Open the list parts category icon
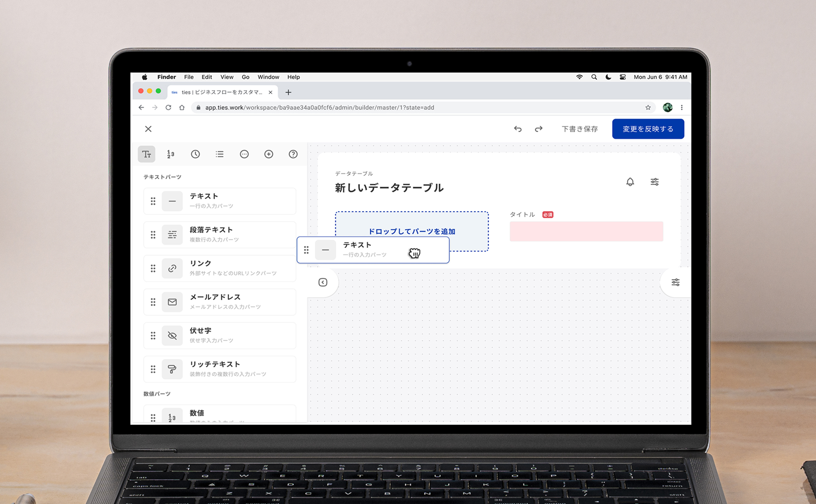 (x=219, y=154)
